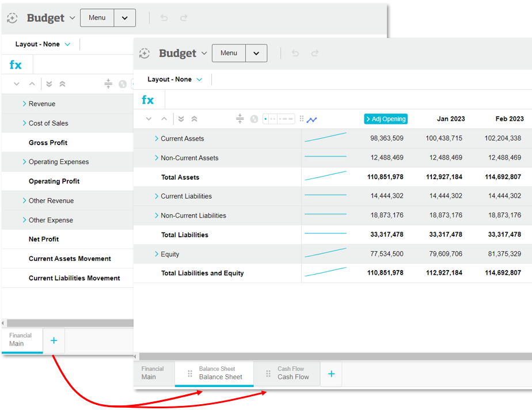532x410 pixels.
Task: Toggle the Adj Opening column header
Action: click(386, 119)
